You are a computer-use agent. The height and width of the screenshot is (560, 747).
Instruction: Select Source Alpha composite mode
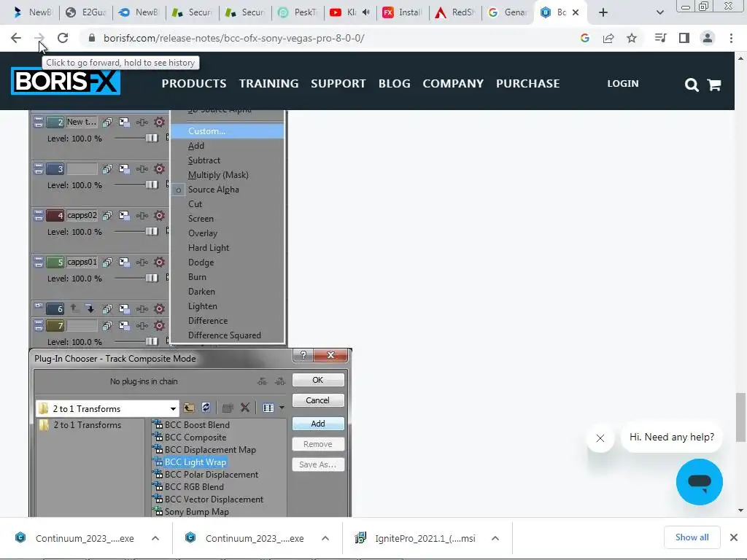[x=214, y=190]
